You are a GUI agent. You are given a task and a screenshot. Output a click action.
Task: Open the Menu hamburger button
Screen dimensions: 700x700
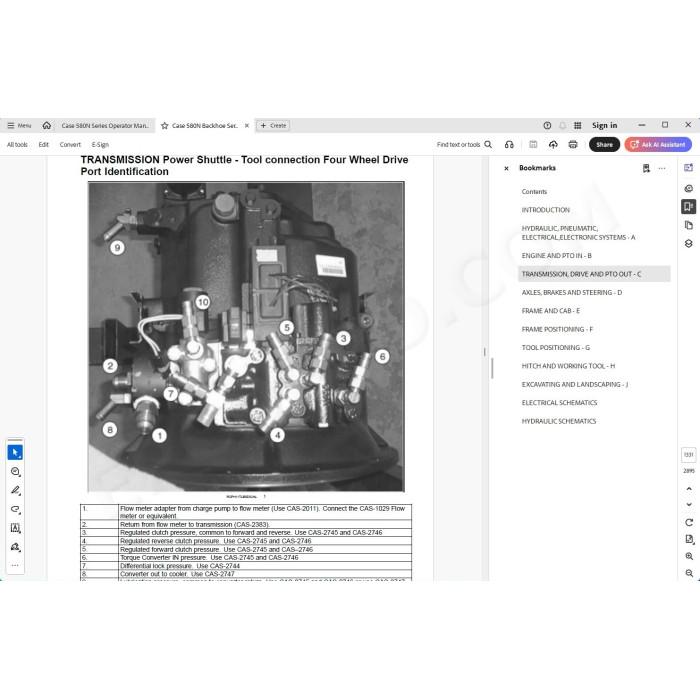pos(19,125)
